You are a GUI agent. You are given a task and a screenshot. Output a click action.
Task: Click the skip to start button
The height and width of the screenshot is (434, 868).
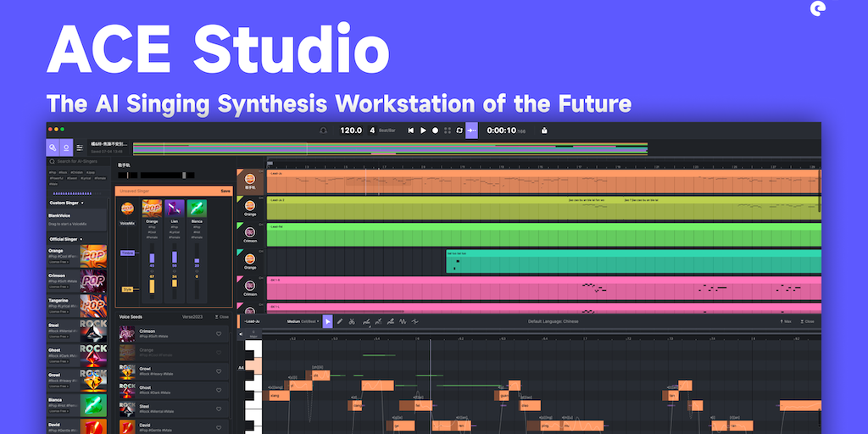pyautogui.click(x=411, y=131)
